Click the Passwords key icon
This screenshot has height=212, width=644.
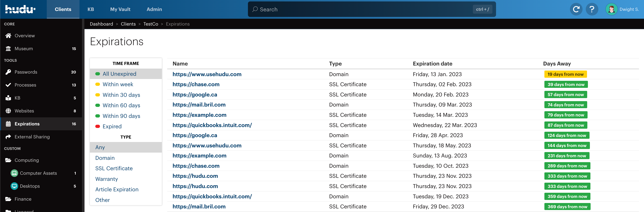pyautogui.click(x=8, y=72)
